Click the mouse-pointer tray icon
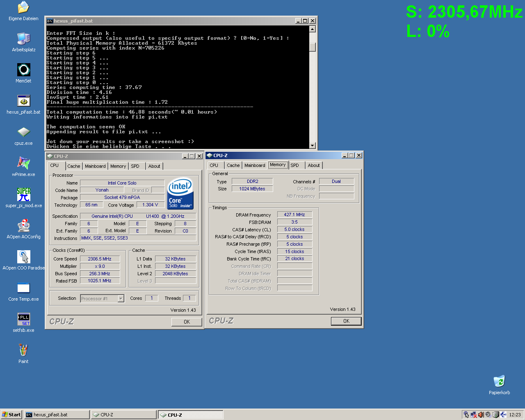 click(x=466, y=415)
